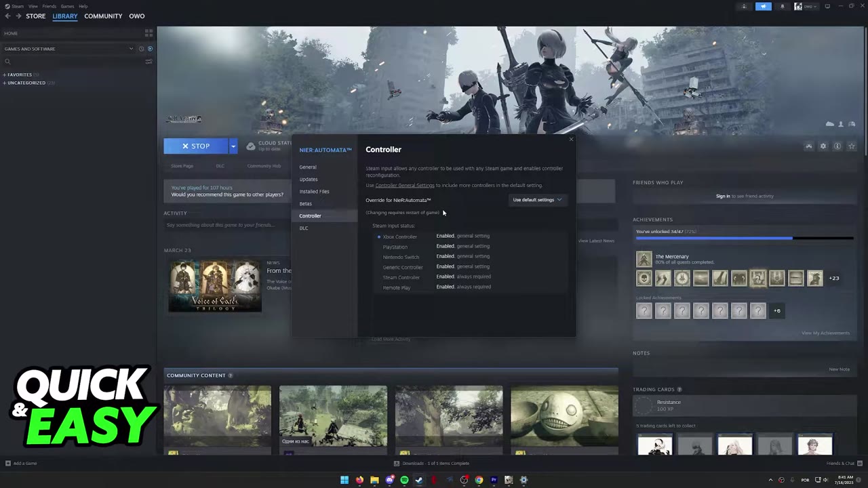Open the View menu

(x=33, y=6)
